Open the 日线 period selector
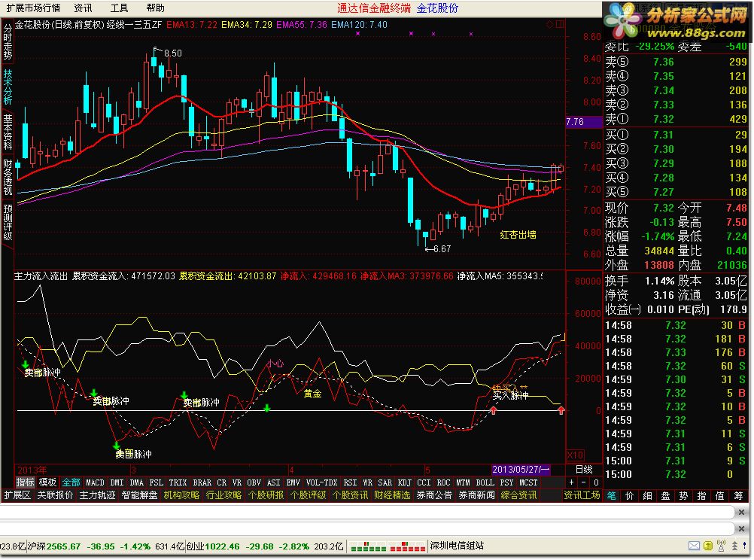Screen dimensions: 754x560 (584, 469)
